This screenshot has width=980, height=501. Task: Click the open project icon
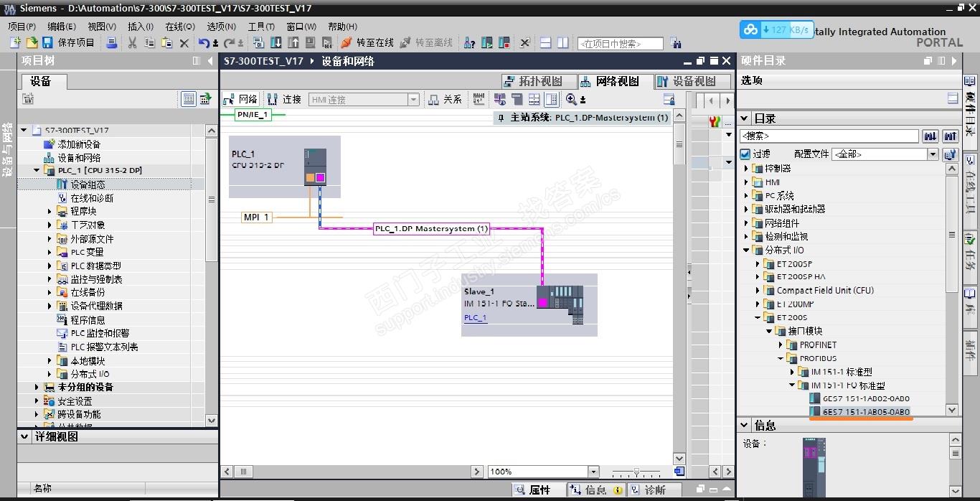click(x=31, y=43)
